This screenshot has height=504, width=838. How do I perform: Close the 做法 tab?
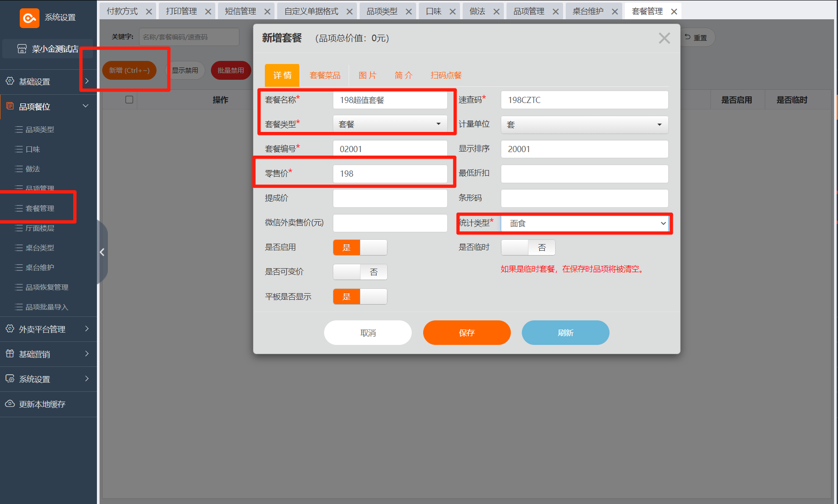click(x=496, y=12)
